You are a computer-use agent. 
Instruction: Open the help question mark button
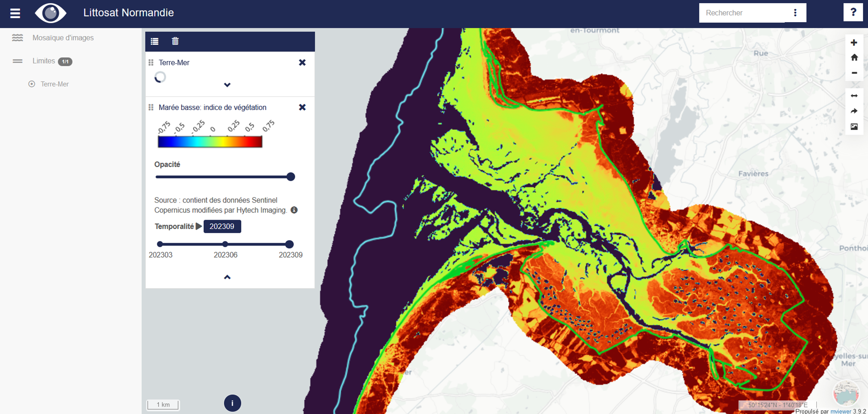click(x=853, y=13)
